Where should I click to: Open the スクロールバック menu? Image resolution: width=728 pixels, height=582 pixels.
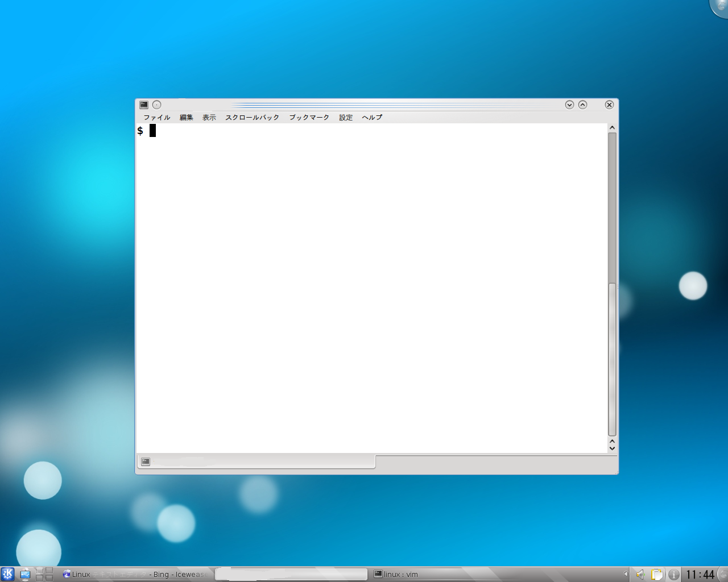pyautogui.click(x=252, y=118)
